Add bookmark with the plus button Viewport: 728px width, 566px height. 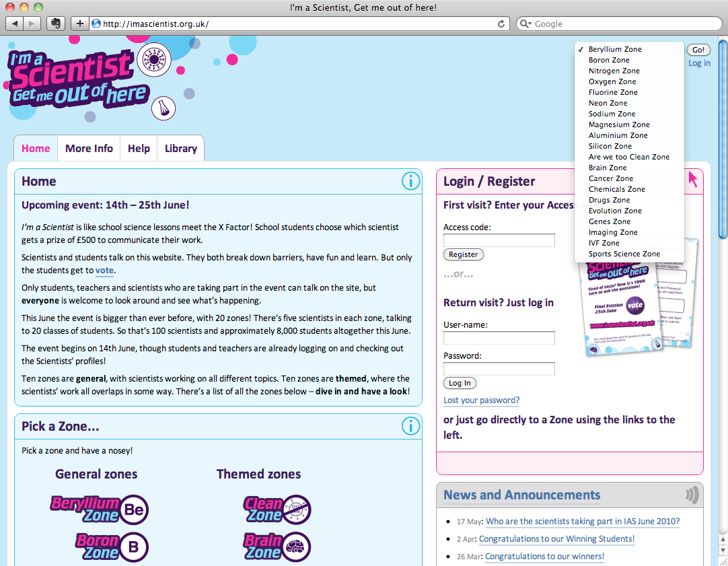(80, 23)
